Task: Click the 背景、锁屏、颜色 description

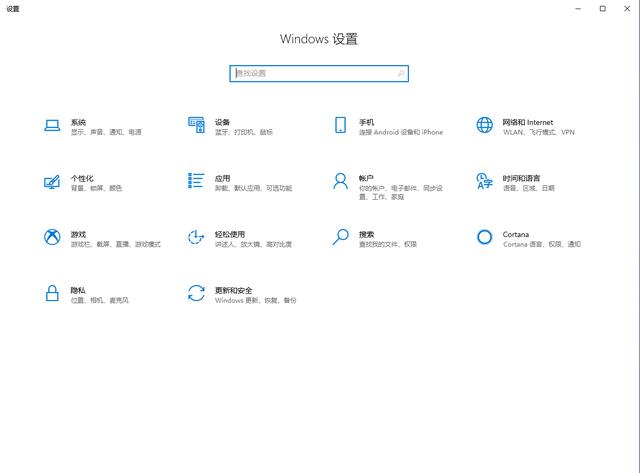Action: (96, 188)
